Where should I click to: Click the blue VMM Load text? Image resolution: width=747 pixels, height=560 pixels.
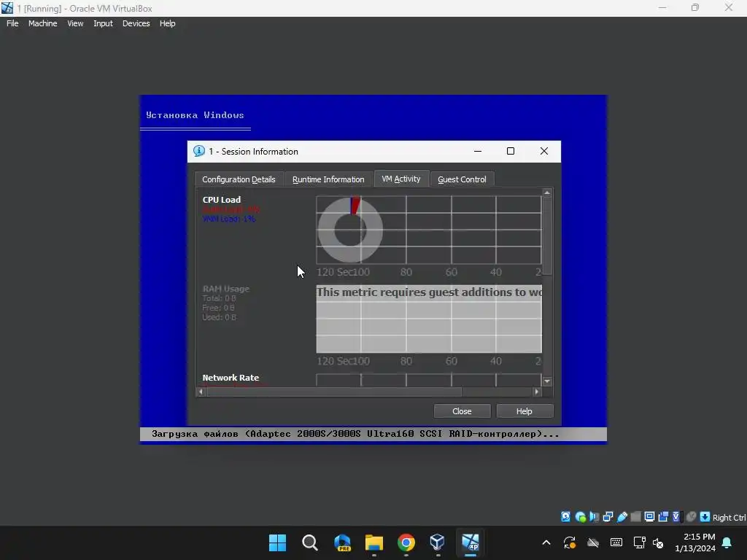coord(228,219)
